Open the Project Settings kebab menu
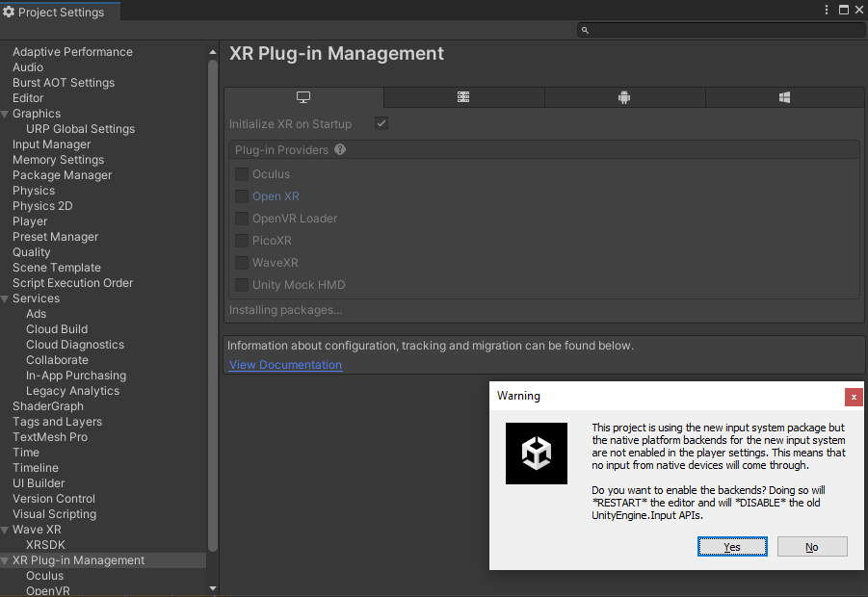Viewport: 868px width, 597px height. (826, 10)
